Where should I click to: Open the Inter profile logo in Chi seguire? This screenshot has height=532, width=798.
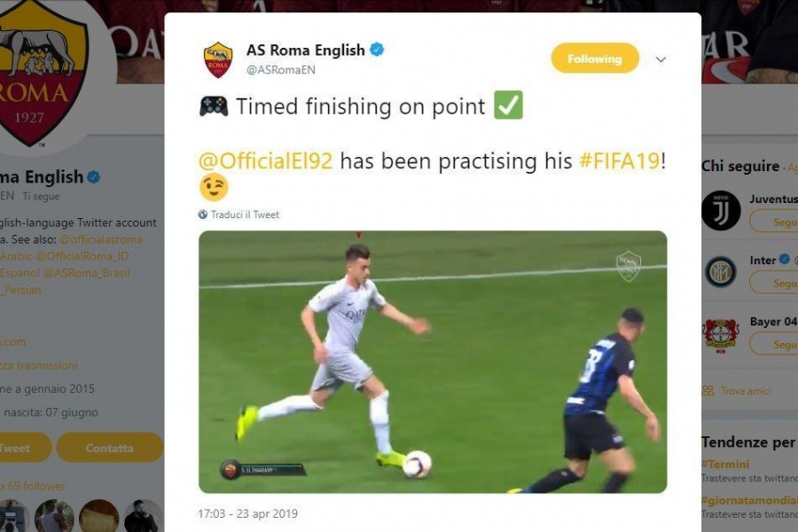coord(721,272)
